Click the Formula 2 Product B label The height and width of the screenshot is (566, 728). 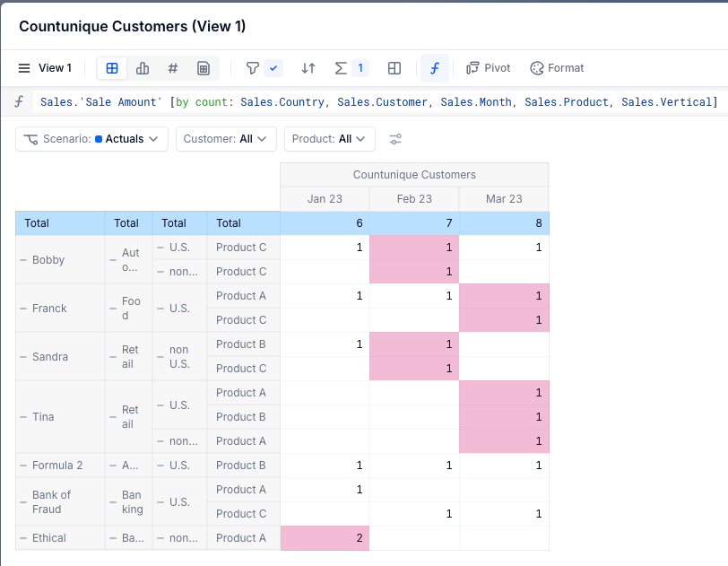coord(241,466)
